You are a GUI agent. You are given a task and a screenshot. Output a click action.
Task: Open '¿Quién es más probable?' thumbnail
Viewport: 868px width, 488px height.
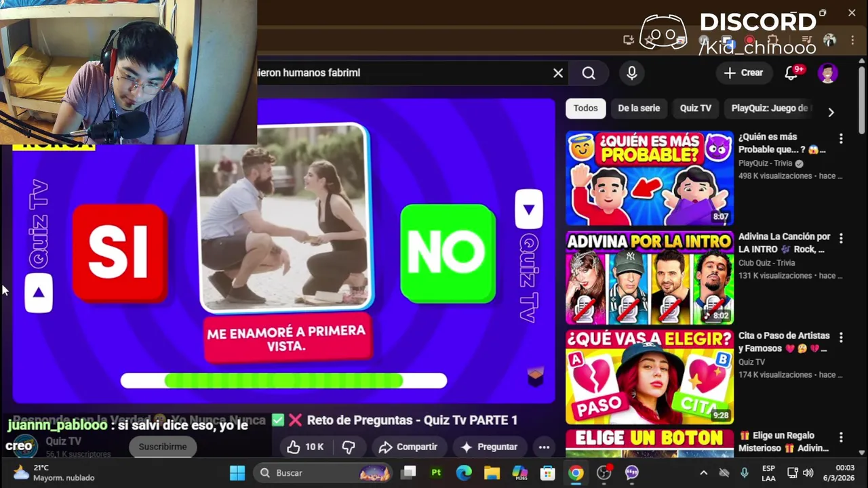click(x=650, y=178)
